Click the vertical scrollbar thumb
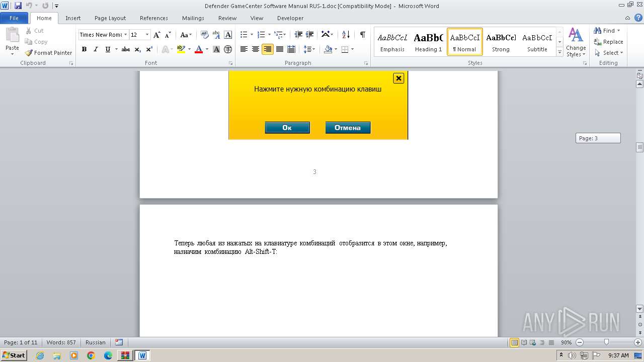The width and height of the screenshot is (644, 362). click(x=639, y=147)
